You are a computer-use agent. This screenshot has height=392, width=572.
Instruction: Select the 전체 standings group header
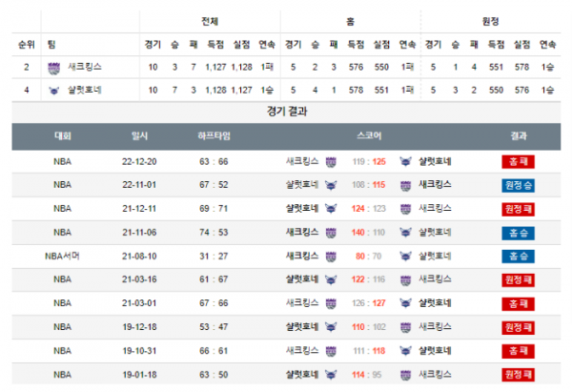tap(210, 22)
